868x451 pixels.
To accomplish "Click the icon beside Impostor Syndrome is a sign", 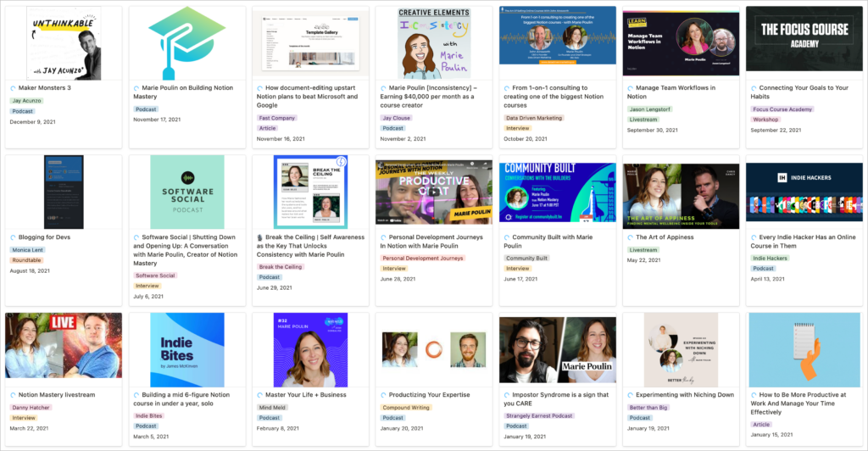I will tap(507, 395).
